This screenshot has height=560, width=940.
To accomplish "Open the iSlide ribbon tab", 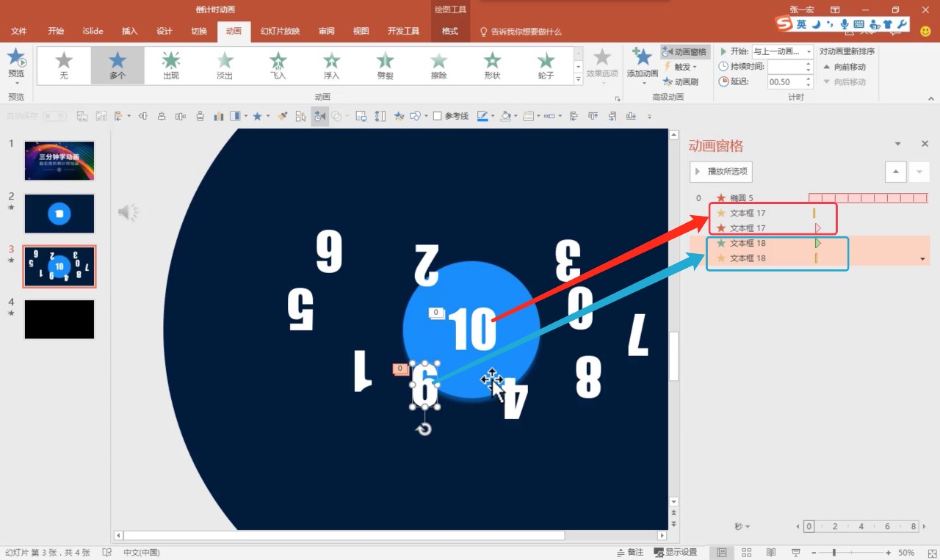I will [x=93, y=32].
